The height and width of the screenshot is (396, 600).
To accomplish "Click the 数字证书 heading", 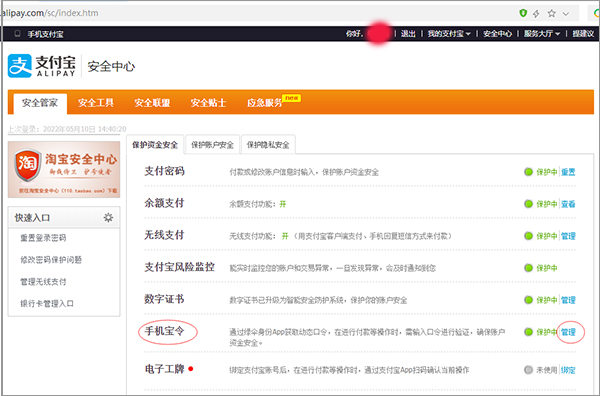I will coord(164,299).
